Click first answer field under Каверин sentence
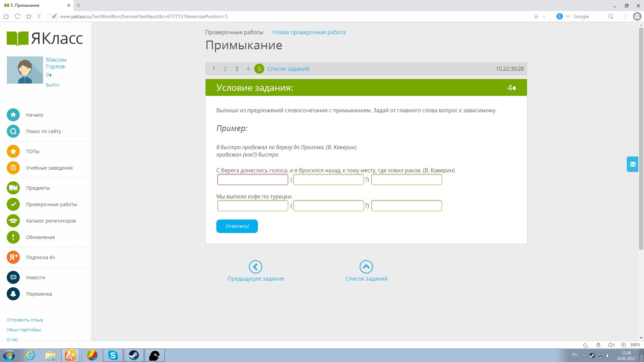The image size is (644, 362). [253, 180]
